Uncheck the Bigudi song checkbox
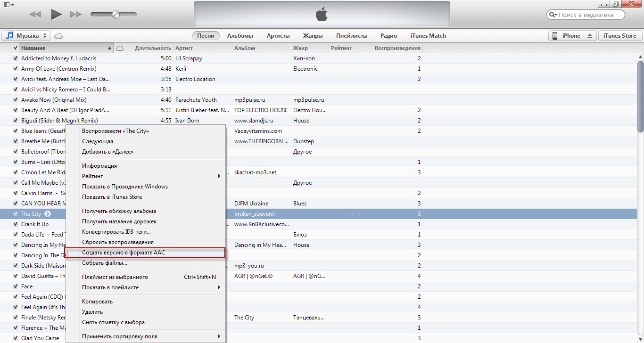Screen dimensions: 644x343 [x=16, y=121]
